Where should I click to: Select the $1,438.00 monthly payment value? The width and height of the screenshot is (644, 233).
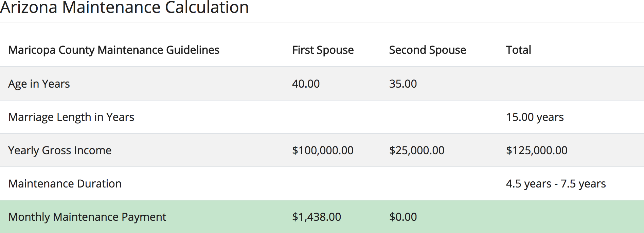coord(317,217)
